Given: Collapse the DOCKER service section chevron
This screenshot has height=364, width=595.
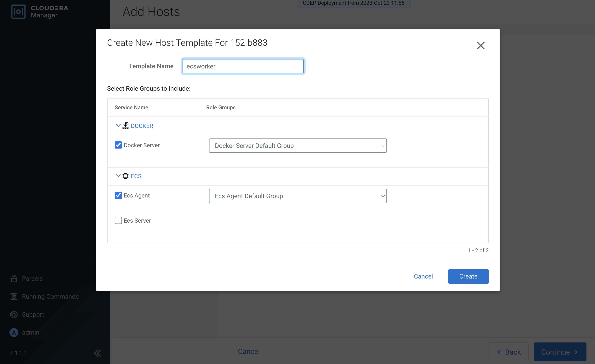Looking at the screenshot, I should pos(118,125).
